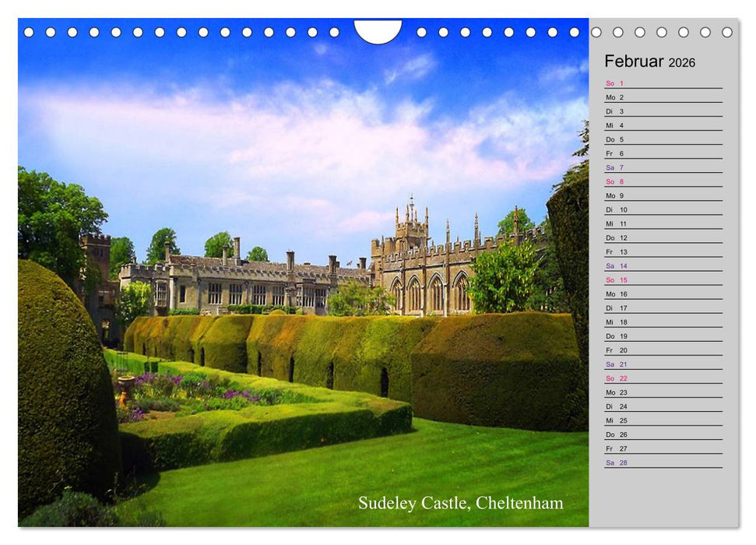This screenshot has height=545, width=756.
Task: Click the So 22 date line
Action: tap(663, 378)
